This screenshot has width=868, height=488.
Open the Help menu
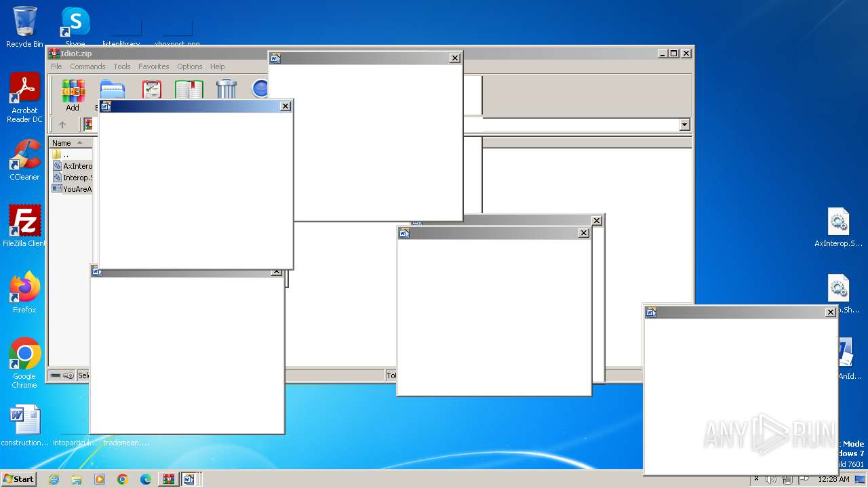(x=217, y=66)
